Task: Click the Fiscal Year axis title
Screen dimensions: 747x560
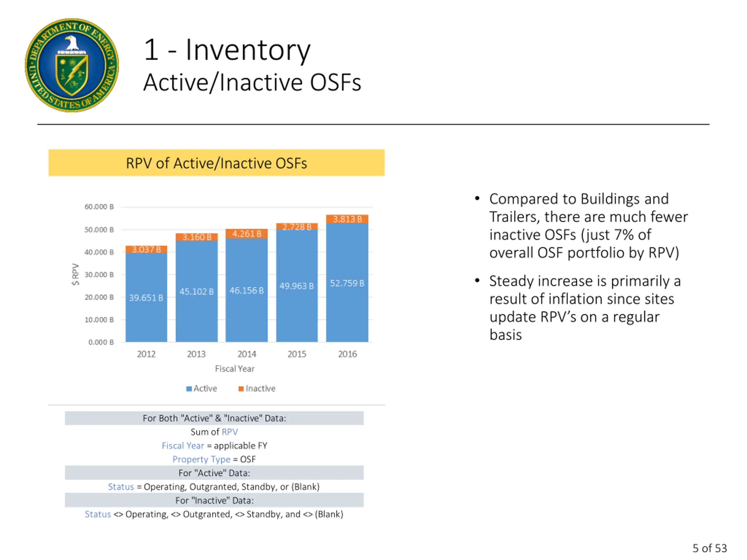Action: [x=235, y=369]
